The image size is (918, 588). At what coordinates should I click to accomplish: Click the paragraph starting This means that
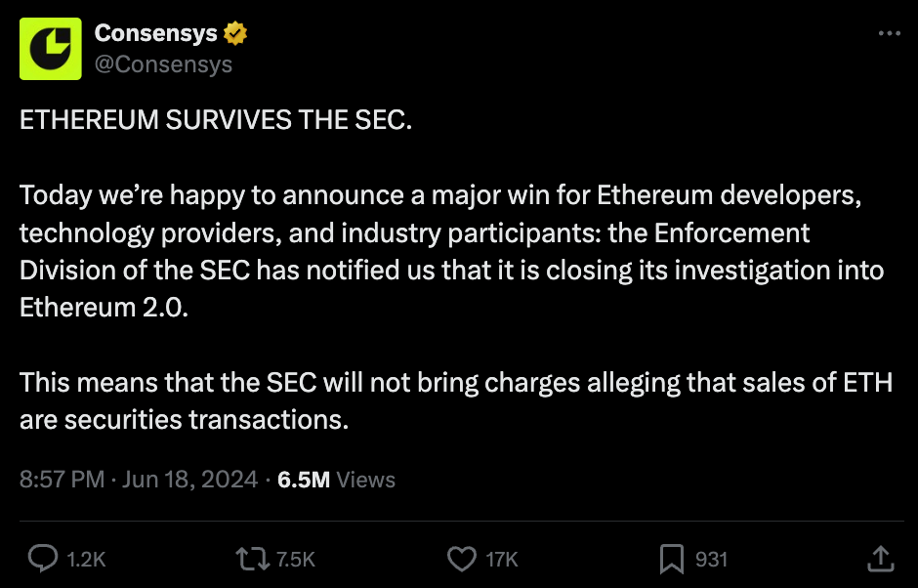click(456, 400)
